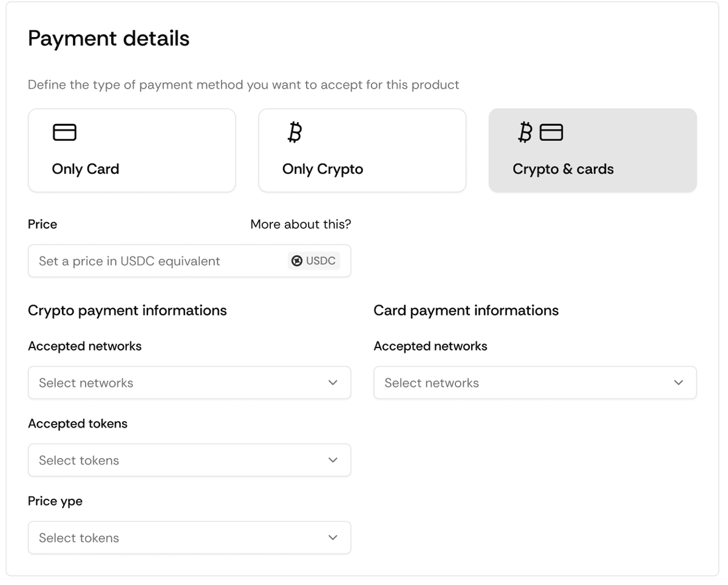728x585 pixels.
Task: Open card Accepted networks dropdown
Action: [535, 383]
